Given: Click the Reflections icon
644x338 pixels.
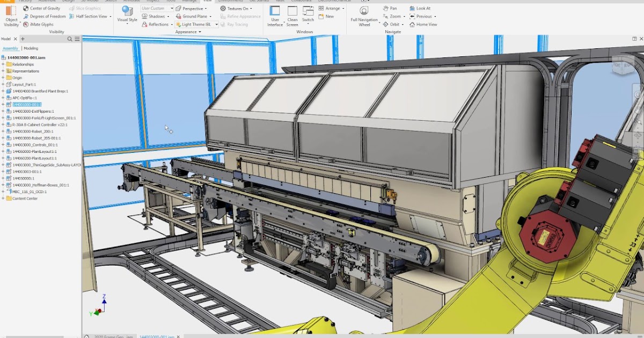Looking at the screenshot, I should pyautogui.click(x=144, y=25).
